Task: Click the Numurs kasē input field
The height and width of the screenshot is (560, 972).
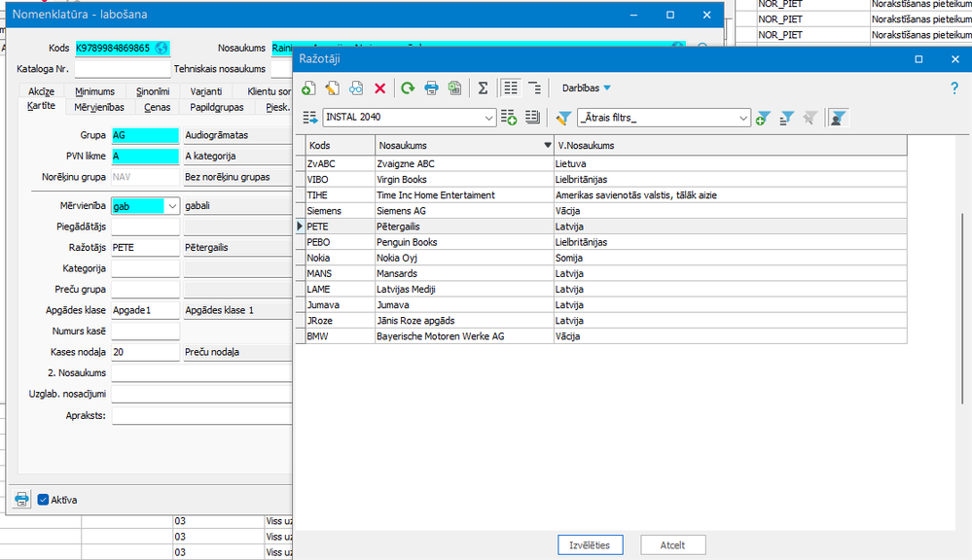Action: pos(145,331)
